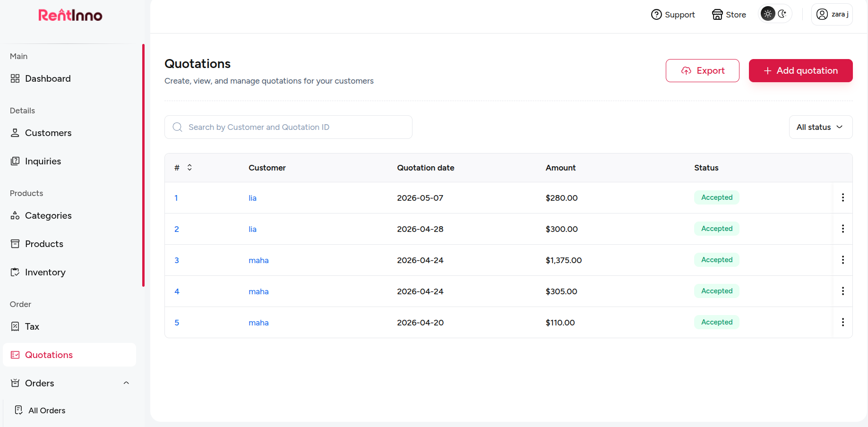
Task: Open quotation number 4 link
Action: coord(177,291)
